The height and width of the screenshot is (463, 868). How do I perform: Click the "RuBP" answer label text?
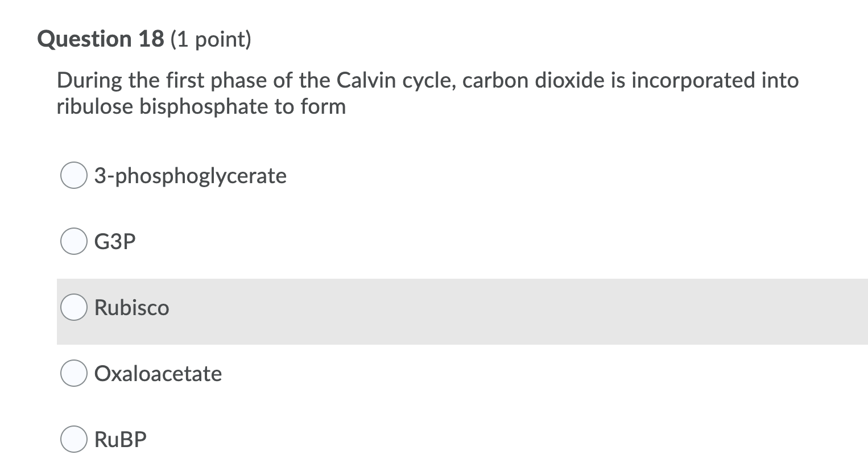[x=120, y=440]
